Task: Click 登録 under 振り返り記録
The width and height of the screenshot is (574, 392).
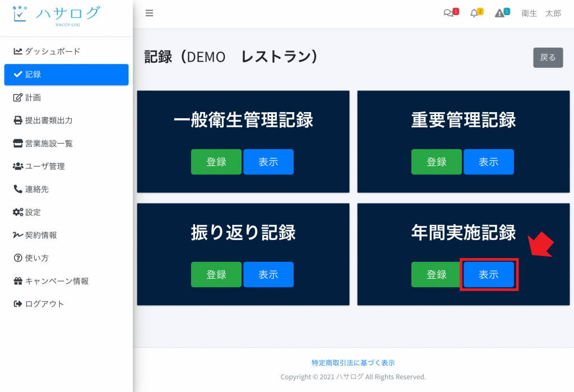Action: 216,274
